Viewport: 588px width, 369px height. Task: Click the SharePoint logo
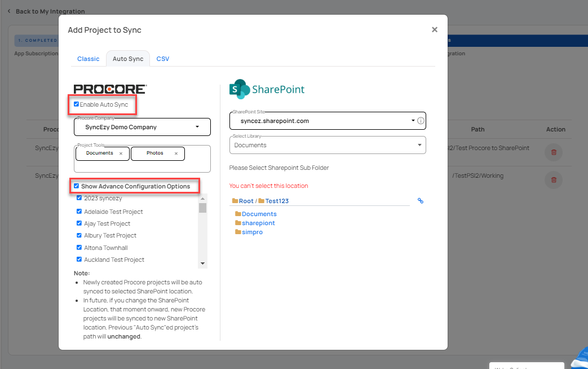[267, 89]
